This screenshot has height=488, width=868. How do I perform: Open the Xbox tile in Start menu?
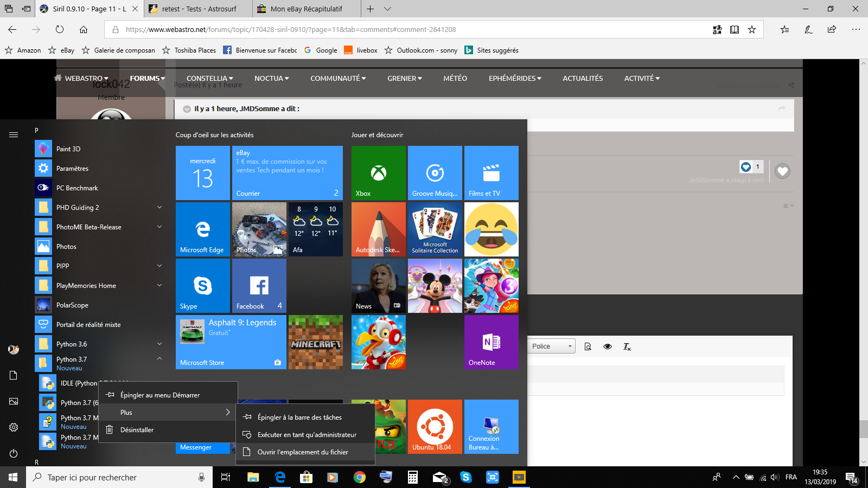379,173
